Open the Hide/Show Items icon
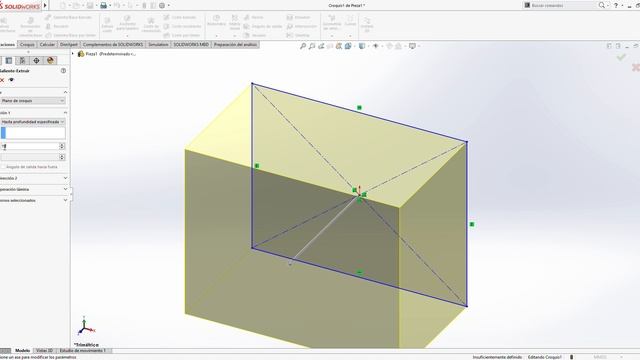Image resolution: width=640 pixels, height=360 pixels. pyautogui.click(x=376, y=46)
